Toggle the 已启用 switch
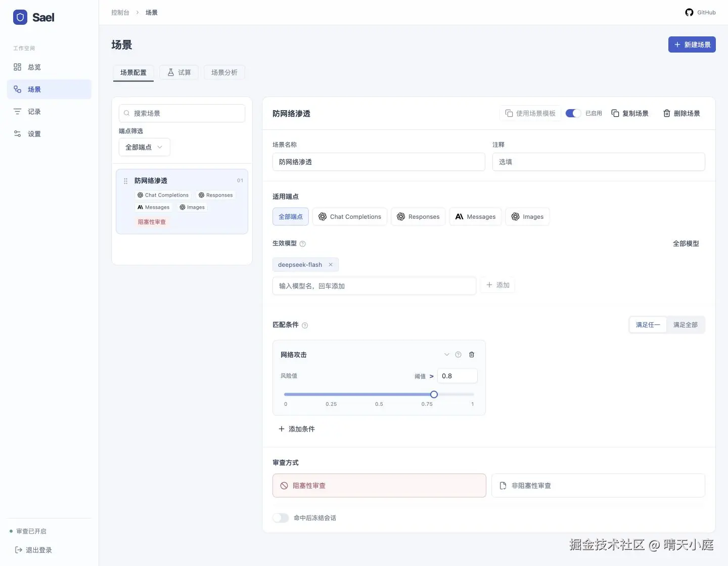The width and height of the screenshot is (728, 566). coord(573,113)
